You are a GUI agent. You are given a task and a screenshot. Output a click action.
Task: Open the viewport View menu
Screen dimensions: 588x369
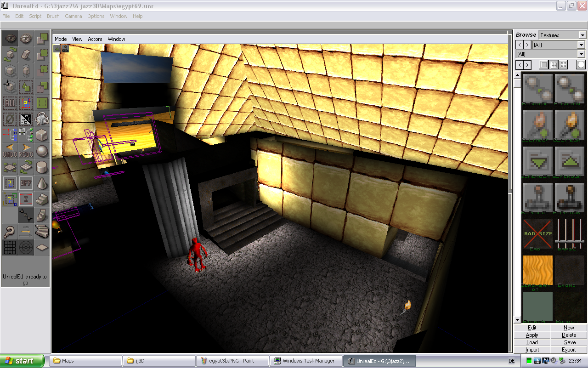pos(77,39)
